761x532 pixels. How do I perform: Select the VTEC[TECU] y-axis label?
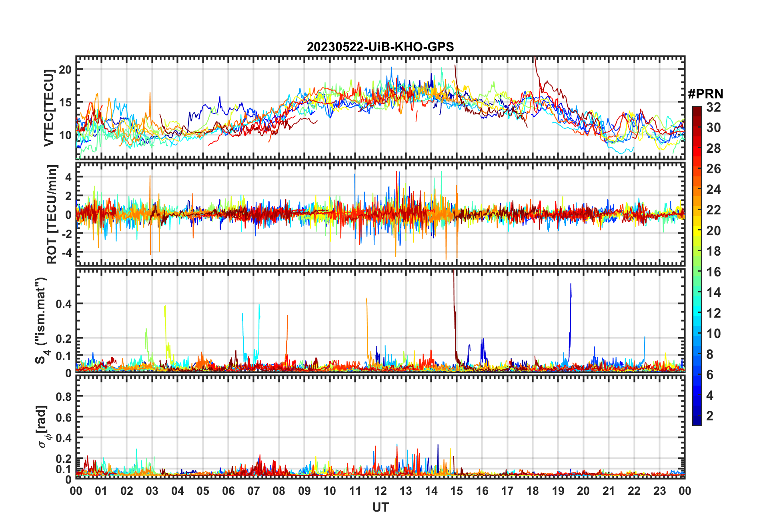pyautogui.click(x=49, y=108)
